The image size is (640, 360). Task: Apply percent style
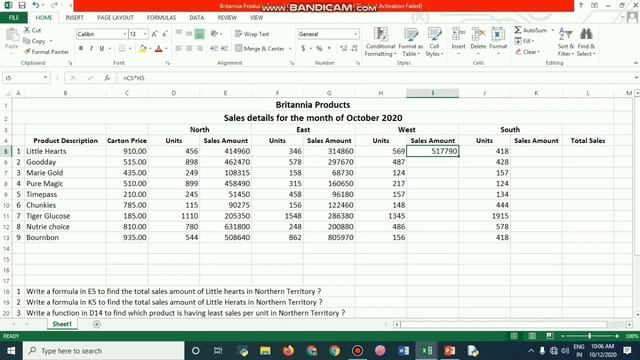pos(319,49)
